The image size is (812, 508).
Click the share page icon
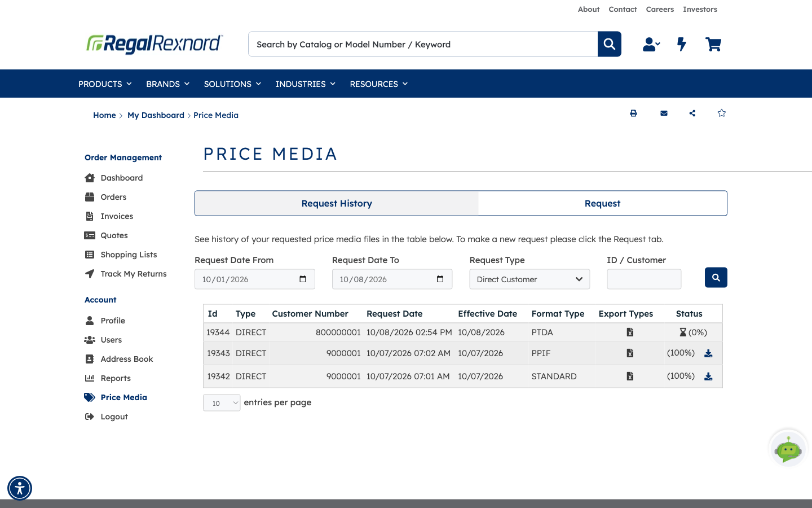pyautogui.click(x=692, y=113)
